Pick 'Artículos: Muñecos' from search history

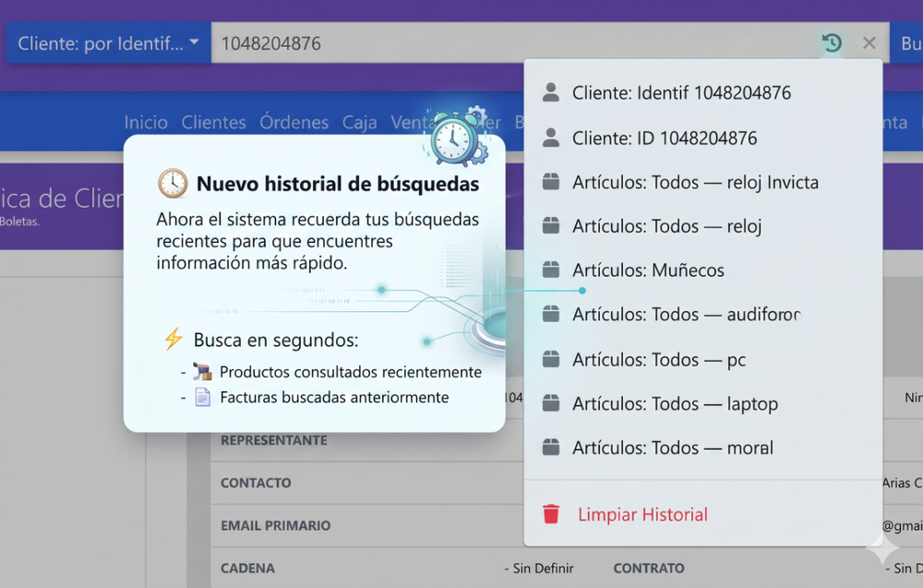703,270
